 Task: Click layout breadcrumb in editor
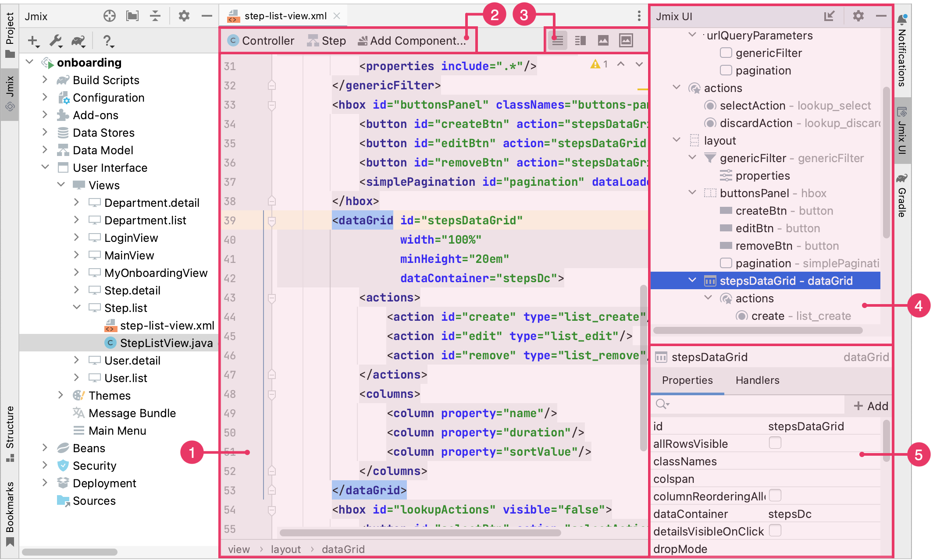point(285,549)
